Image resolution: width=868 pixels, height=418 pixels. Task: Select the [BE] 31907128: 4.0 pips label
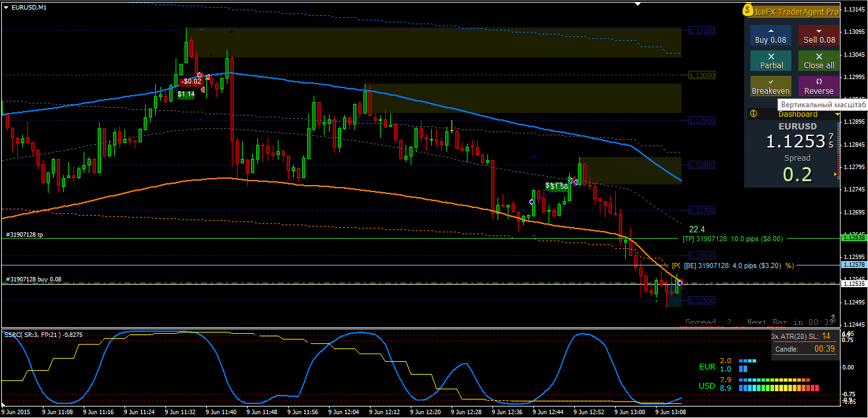pos(733,265)
